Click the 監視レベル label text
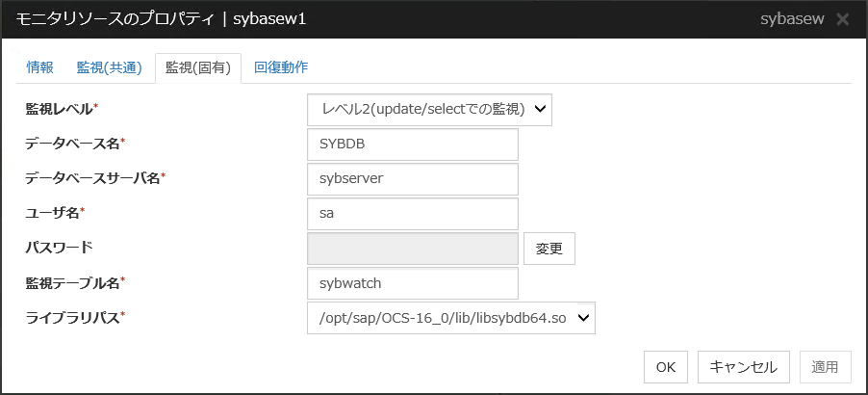 tap(60, 109)
